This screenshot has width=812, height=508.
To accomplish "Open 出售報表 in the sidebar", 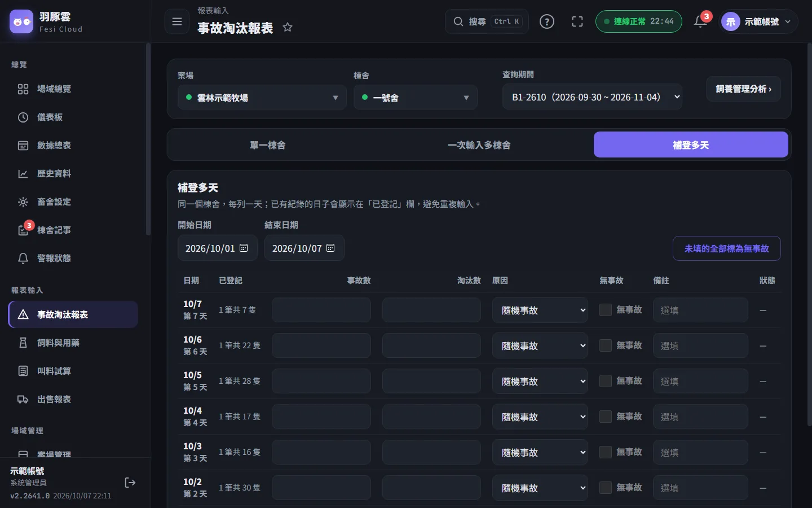I will click(73, 399).
